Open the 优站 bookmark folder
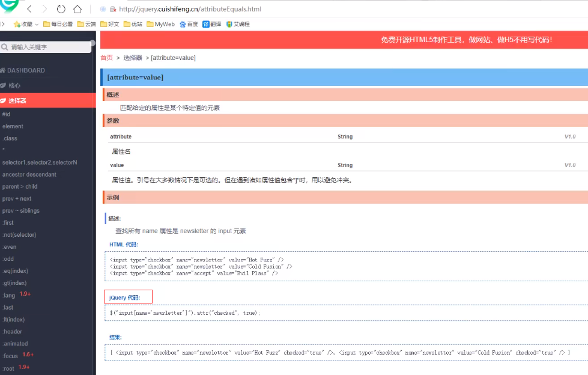Viewport: 588px width, 375px height. 133,24
